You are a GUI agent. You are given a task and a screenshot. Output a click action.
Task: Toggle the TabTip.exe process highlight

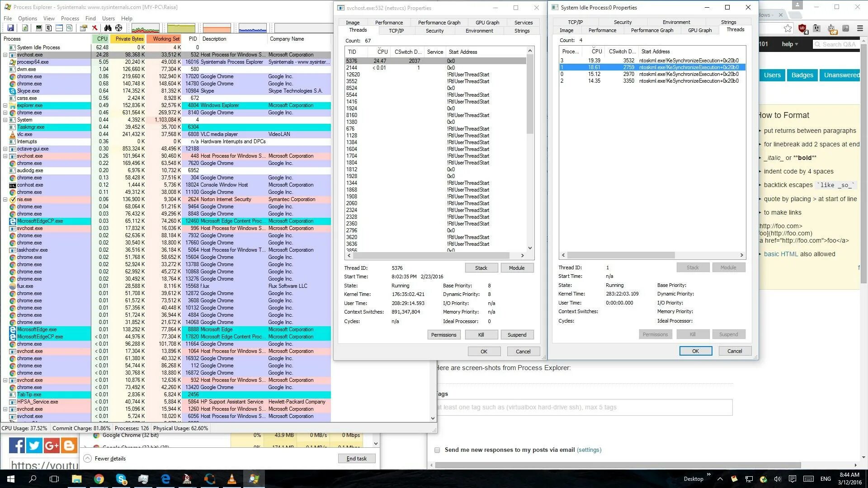[x=28, y=394]
